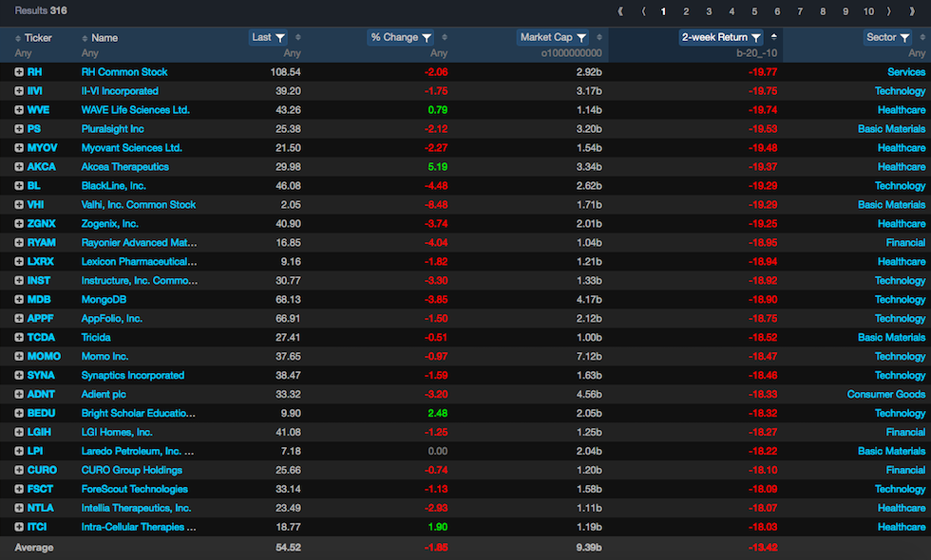The image size is (931, 560).
Task: Go to results page 3
Action: 709,11
